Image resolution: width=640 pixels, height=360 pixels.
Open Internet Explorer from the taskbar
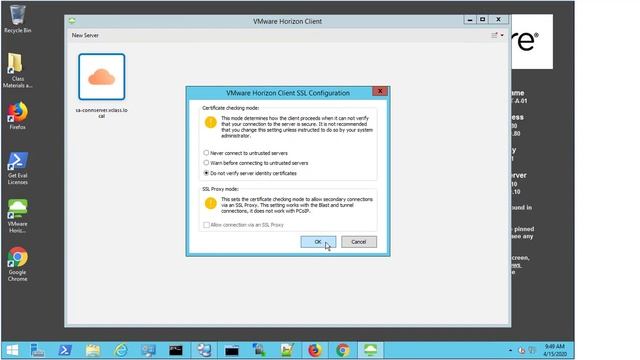click(121, 350)
